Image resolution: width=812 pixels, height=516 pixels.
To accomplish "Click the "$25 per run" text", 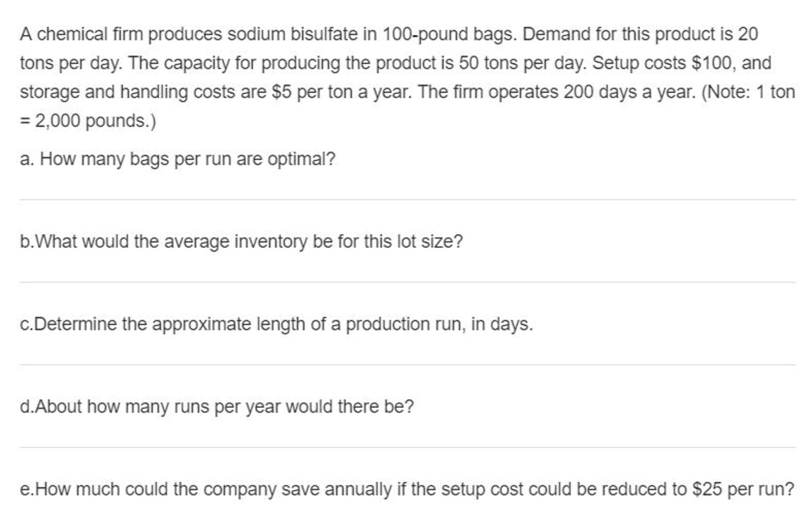I will pos(743,489).
